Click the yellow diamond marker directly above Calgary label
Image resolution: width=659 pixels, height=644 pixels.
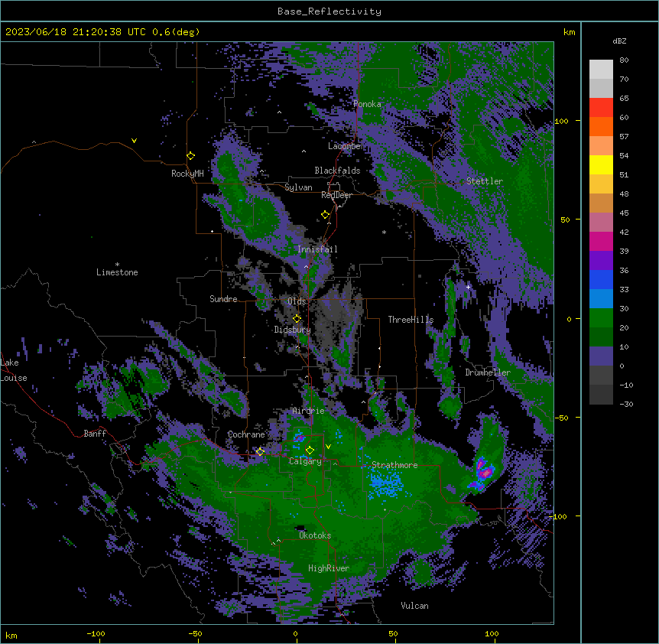point(310,450)
